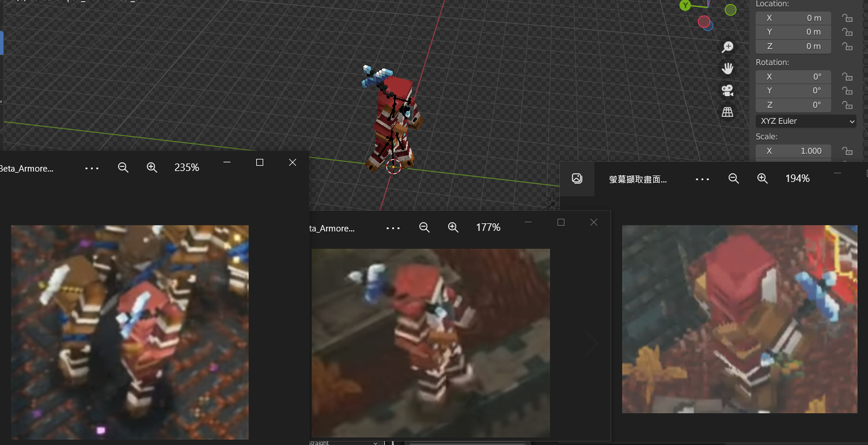Toggle the lock for Location X
This screenshot has height=445, width=868.
click(x=847, y=18)
